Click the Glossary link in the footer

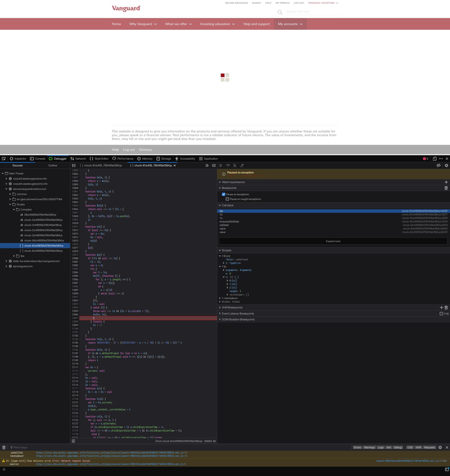point(145,150)
